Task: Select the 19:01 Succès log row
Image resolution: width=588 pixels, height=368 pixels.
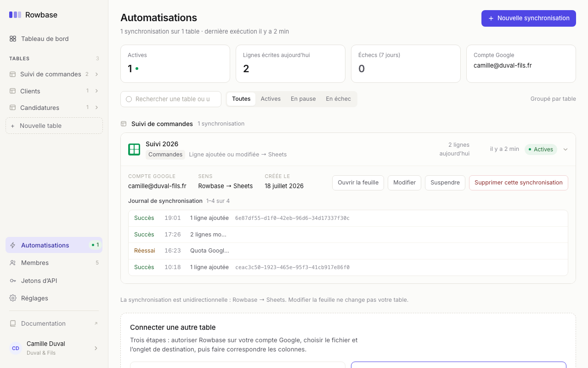Action: [x=348, y=218]
